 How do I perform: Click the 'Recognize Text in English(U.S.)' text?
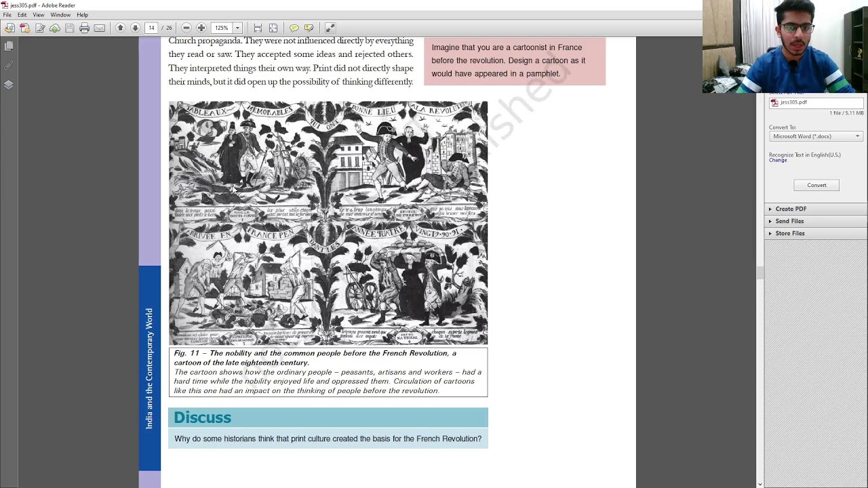pos(805,155)
